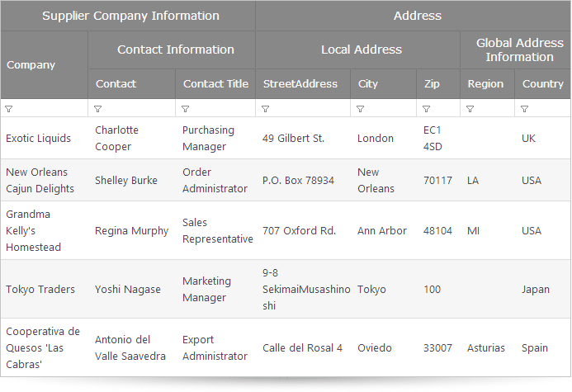Click the Supplier Company Information group header
Viewport: 572px width, 392px height.
(128, 16)
